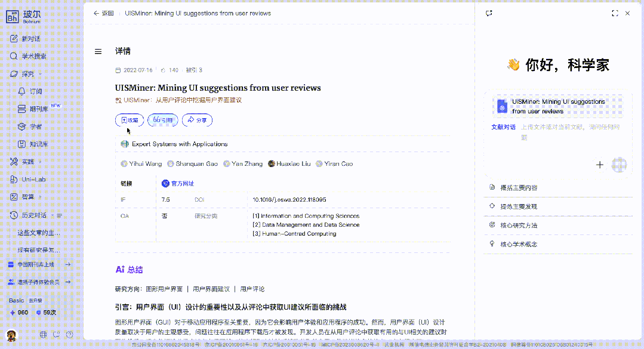644x349 pixels.
Task: Toggle the outline hamburger menu beside 详情
Action: (x=98, y=51)
